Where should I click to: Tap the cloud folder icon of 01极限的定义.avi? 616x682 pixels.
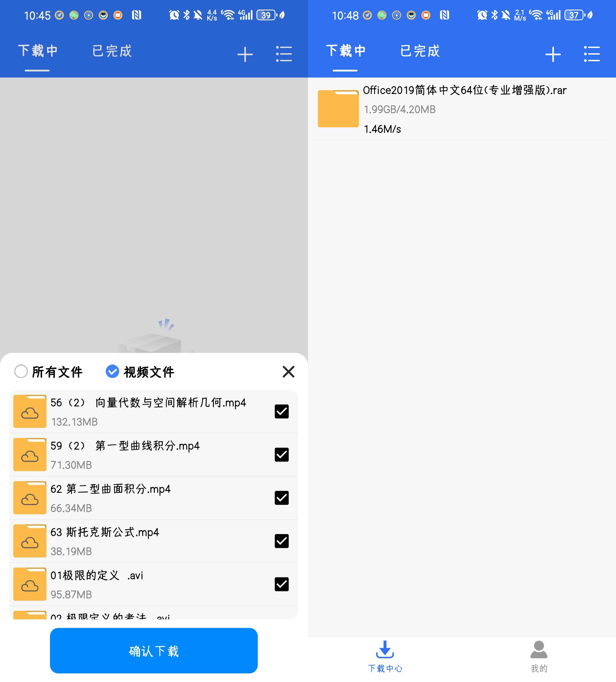click(x=30, y=584)
